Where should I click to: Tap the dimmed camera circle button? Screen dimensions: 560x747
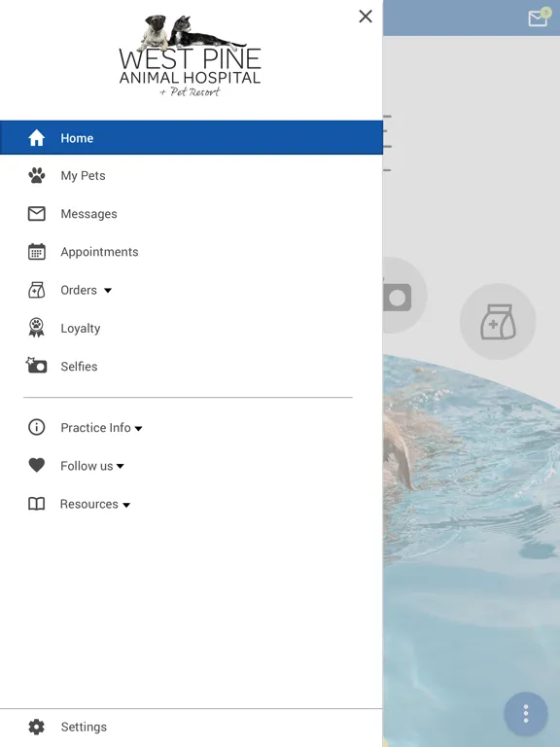[x=403, y=296]
